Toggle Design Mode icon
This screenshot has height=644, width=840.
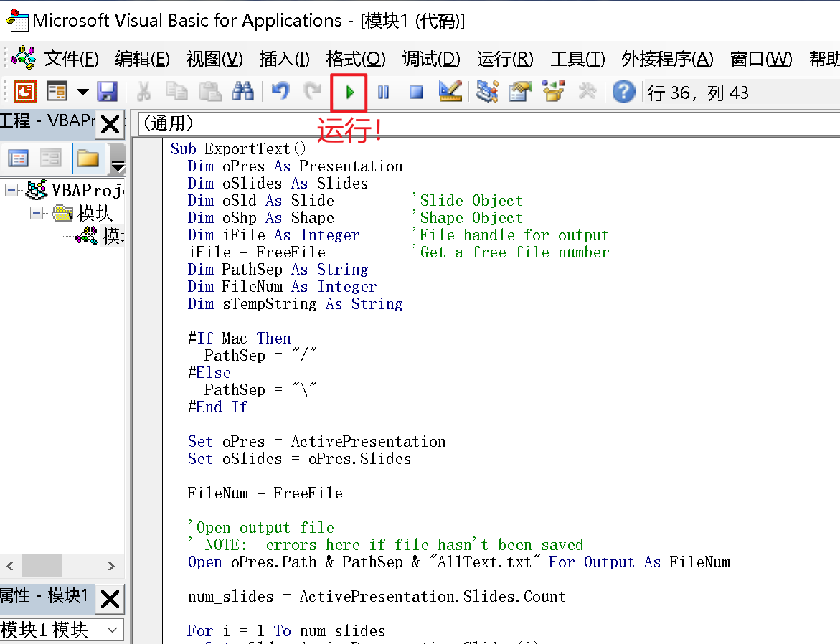click(x=450, y=92)
